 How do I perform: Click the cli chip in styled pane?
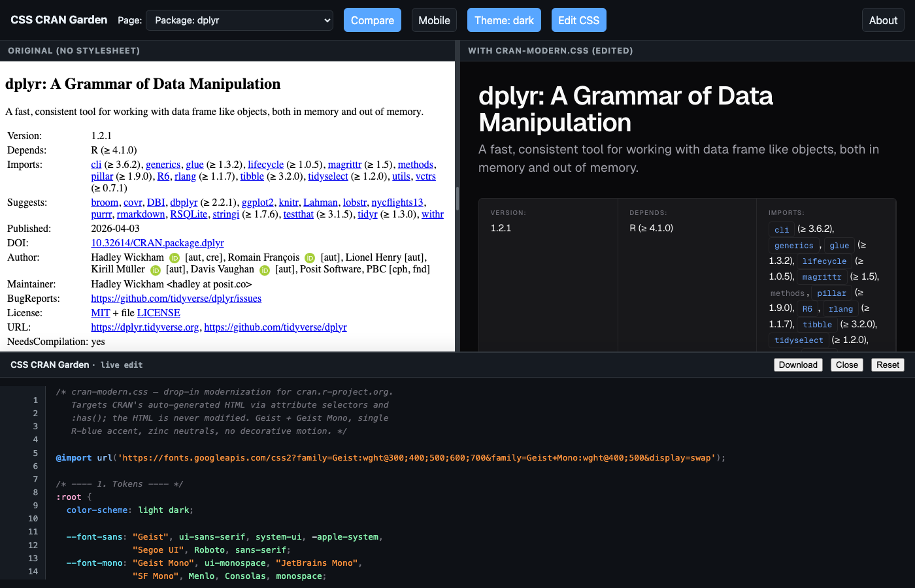click(782, 229)
